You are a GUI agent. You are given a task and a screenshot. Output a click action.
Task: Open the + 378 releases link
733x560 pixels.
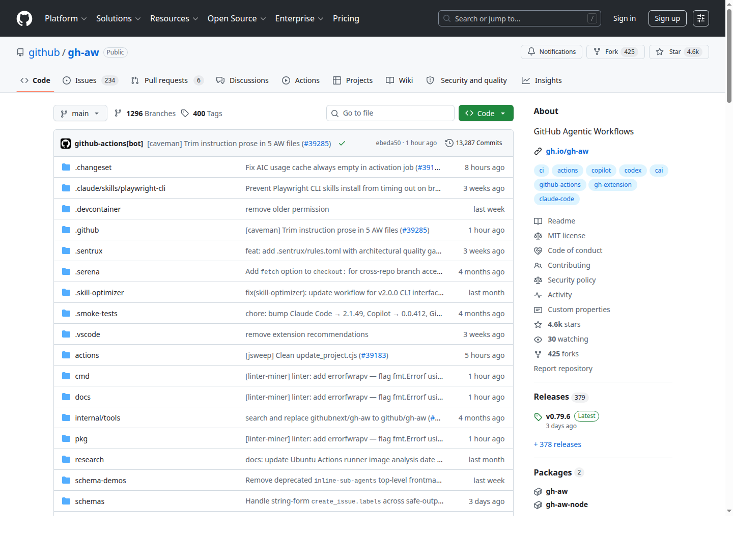557,444
